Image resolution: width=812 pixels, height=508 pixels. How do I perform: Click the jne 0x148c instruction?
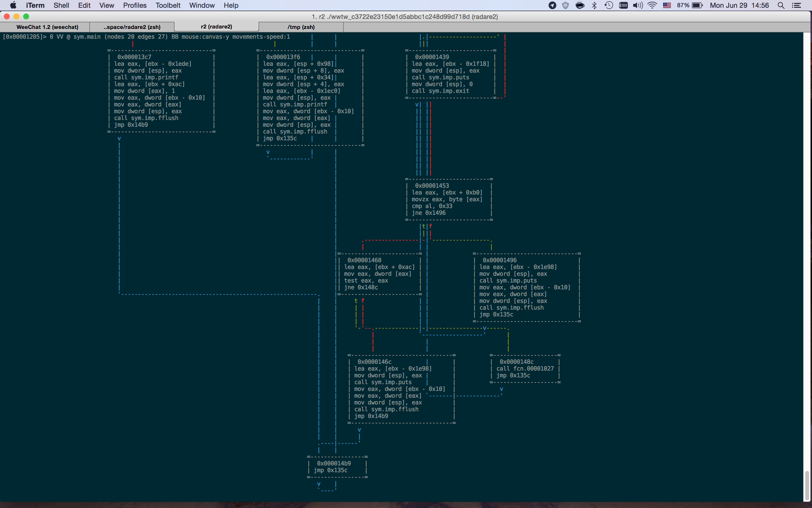point(361,288)
